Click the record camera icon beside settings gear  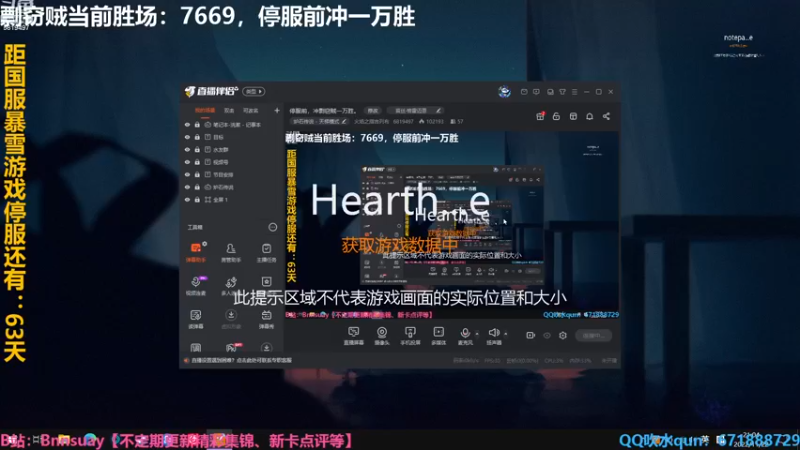(x=531, y=335)
